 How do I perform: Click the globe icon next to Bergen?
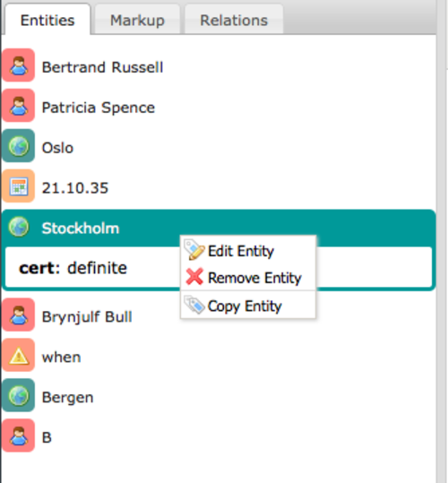click(19, 395)
